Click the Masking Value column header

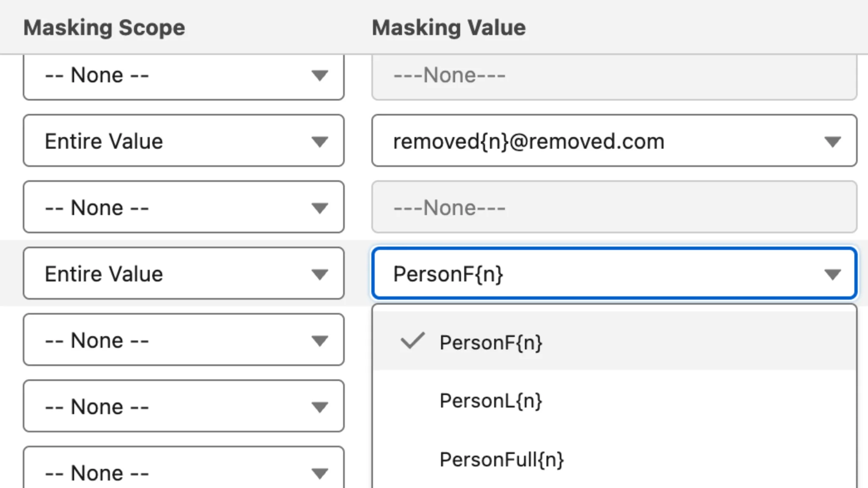(449, 27)
